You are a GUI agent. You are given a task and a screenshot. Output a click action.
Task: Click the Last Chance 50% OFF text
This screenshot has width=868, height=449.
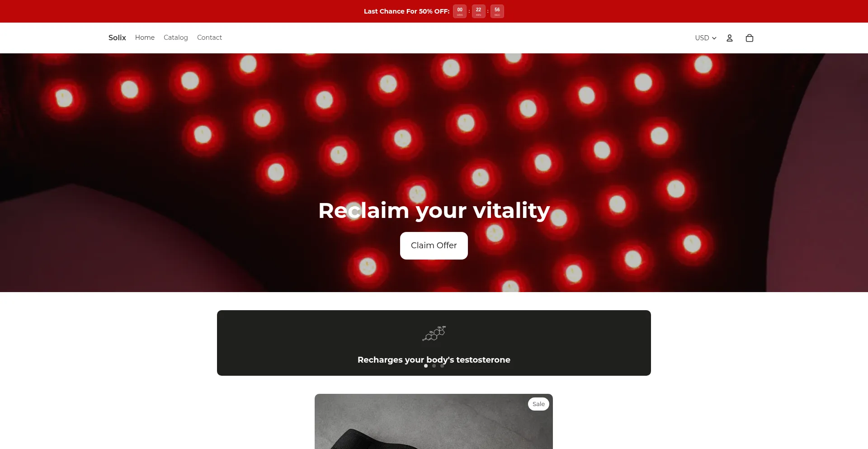(406, 11)
